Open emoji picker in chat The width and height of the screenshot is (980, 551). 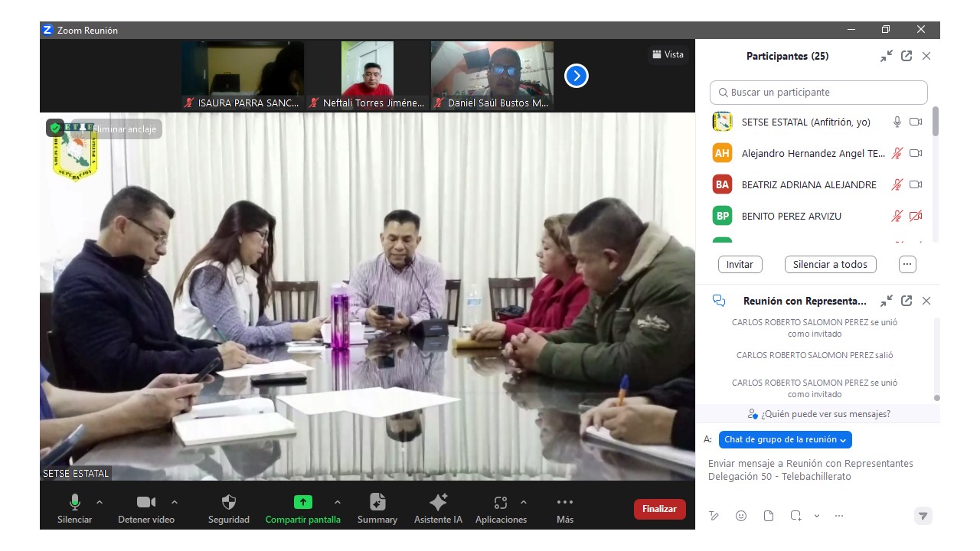pyautogui.click(x=741, y=516)
